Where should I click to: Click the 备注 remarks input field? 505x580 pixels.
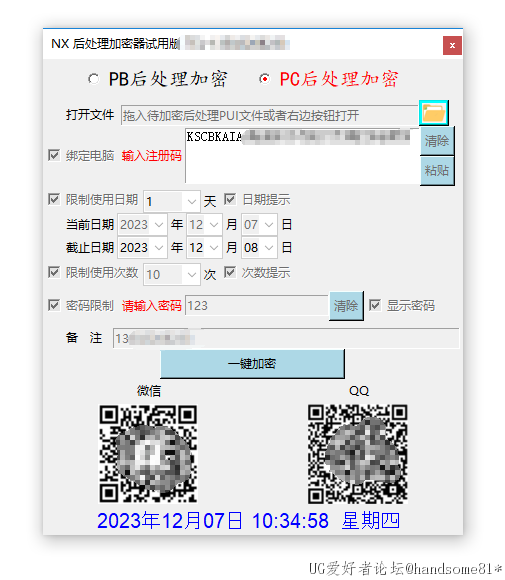286,338
